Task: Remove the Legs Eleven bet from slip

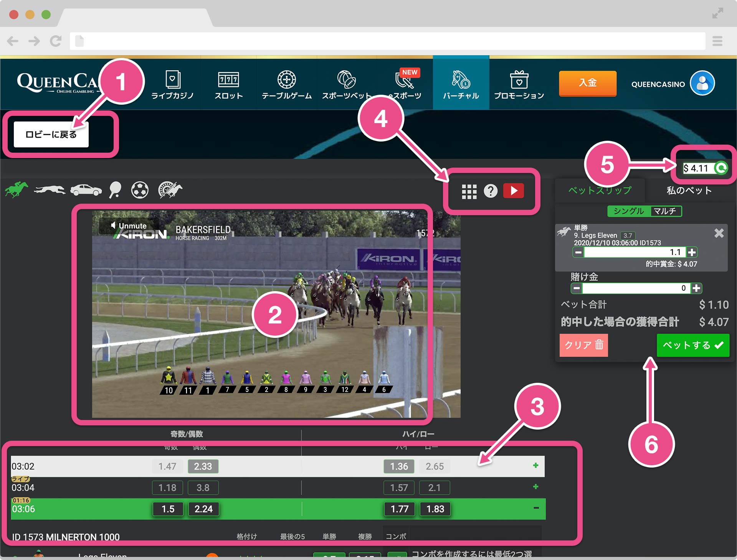Action: pyautogui.click(x=719, y=233)
